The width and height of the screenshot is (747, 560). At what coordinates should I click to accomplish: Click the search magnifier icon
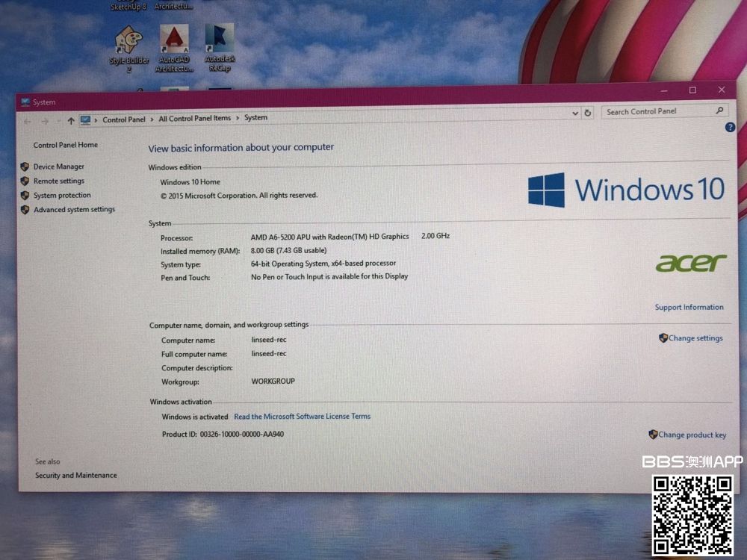point(719,111)
